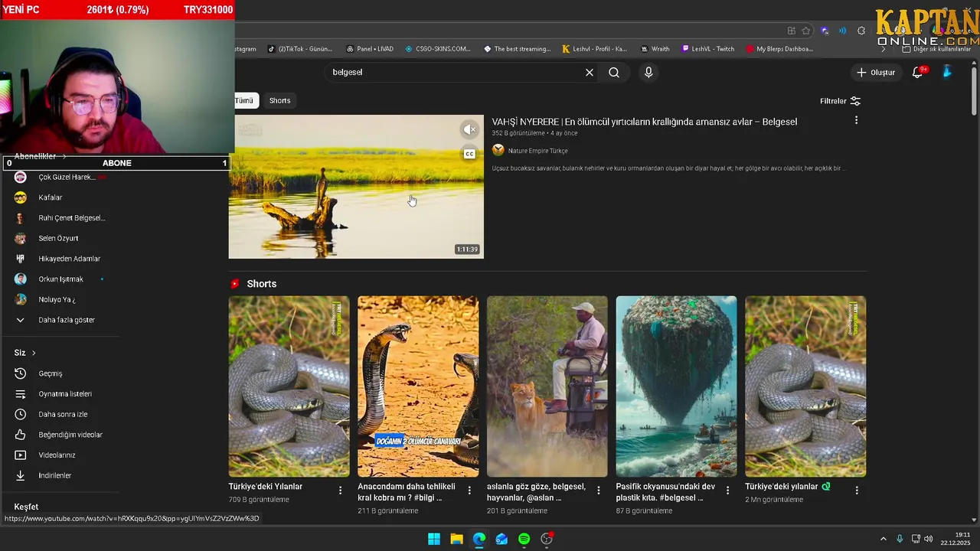This screenshot has width=980, height=551.
Task: Open My Blerps Dashboard bookmark
Action: point(779,49)
